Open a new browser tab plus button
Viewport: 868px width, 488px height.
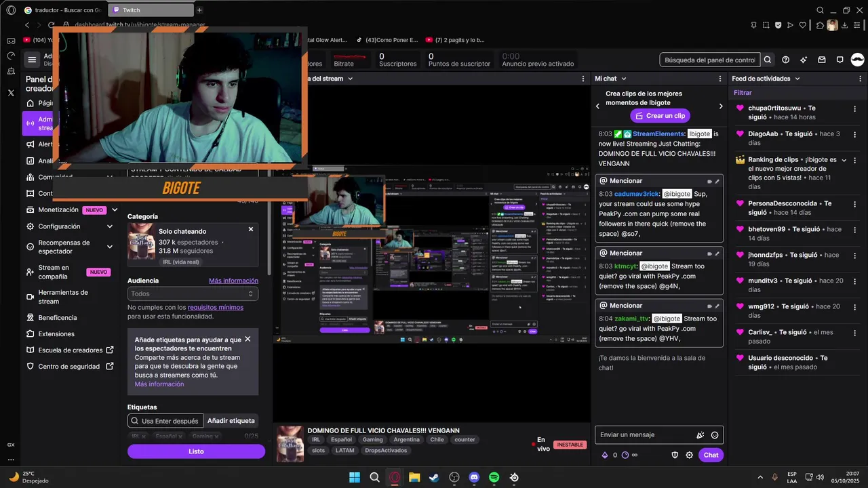click(199, 10)
